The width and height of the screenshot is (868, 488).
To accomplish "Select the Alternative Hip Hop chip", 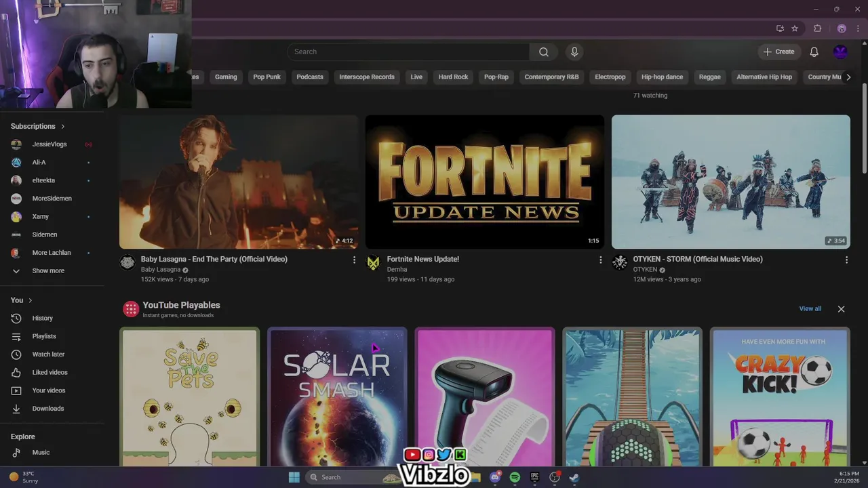I will (764, 77).
